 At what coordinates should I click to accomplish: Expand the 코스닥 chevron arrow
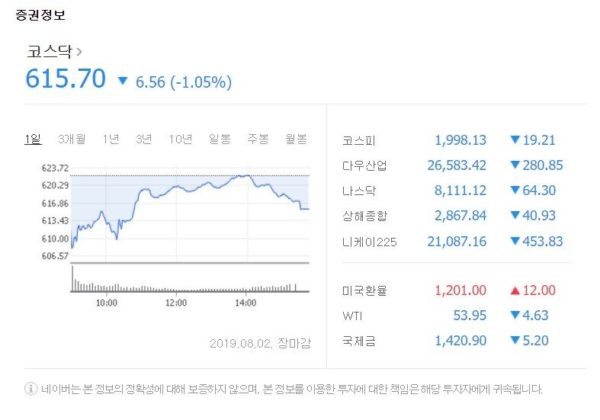click(x=79, y=49)
